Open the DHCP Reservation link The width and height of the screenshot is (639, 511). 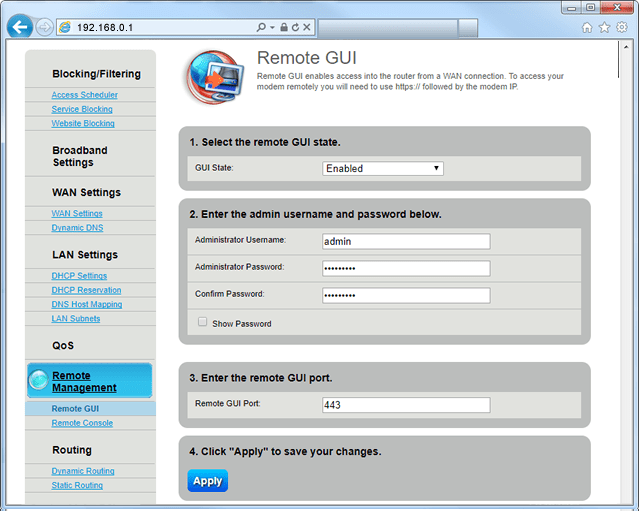click(x=85, y=290)
